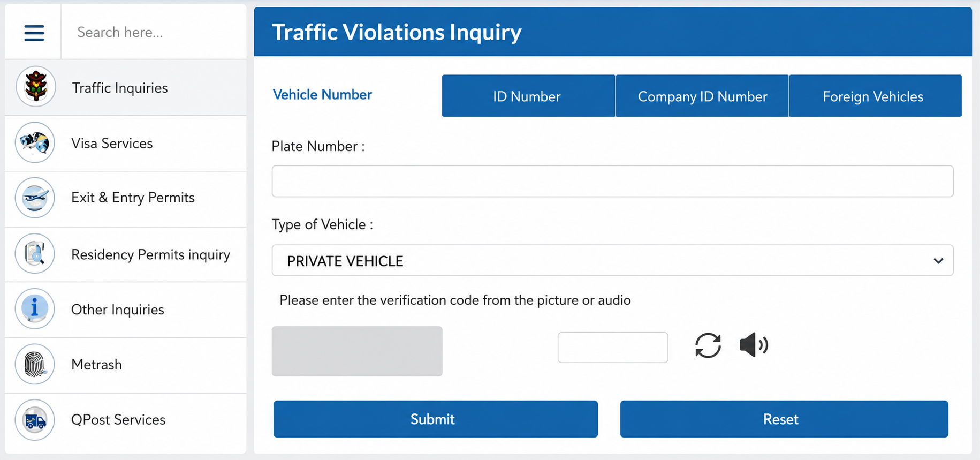Click the Search here field

click(x=154, y=32)
